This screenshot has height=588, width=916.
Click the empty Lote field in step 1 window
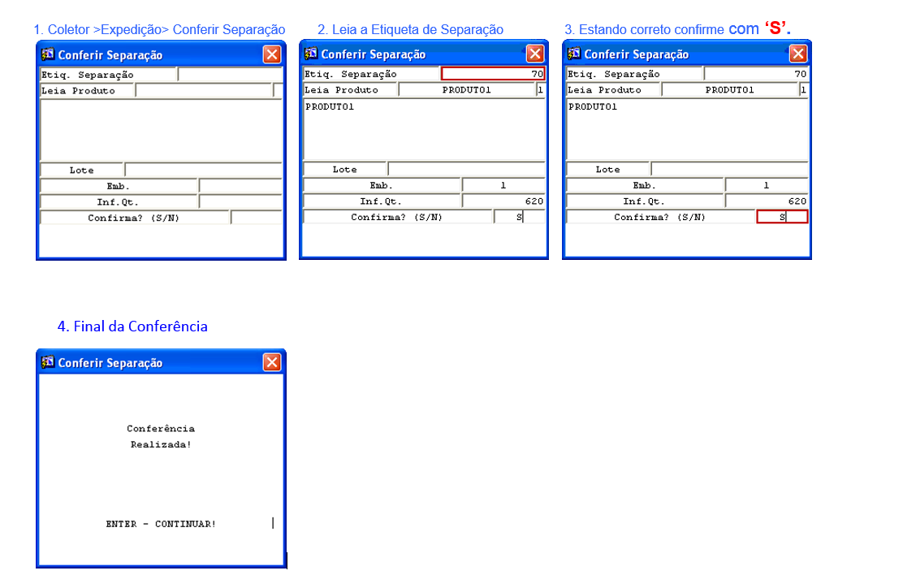coord(203,170)
